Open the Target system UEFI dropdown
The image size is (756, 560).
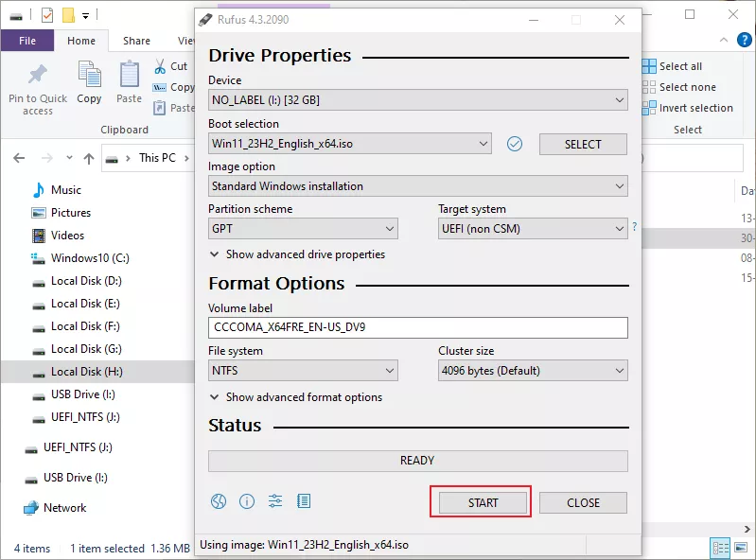point(533,228)
